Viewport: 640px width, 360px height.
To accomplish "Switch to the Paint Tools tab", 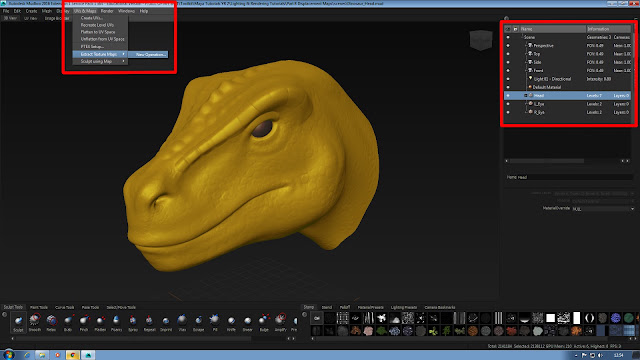I will point(39,307).
